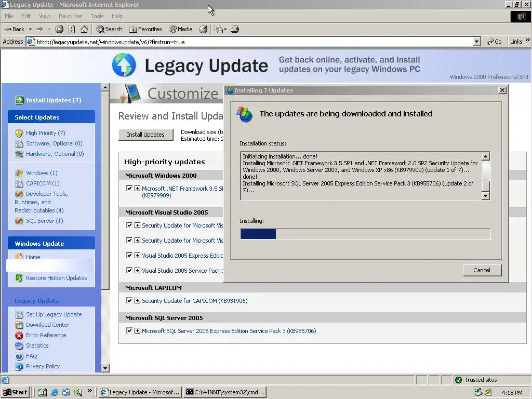
Task: Click the Forward arrow toolbar icon
Action: 40,29
